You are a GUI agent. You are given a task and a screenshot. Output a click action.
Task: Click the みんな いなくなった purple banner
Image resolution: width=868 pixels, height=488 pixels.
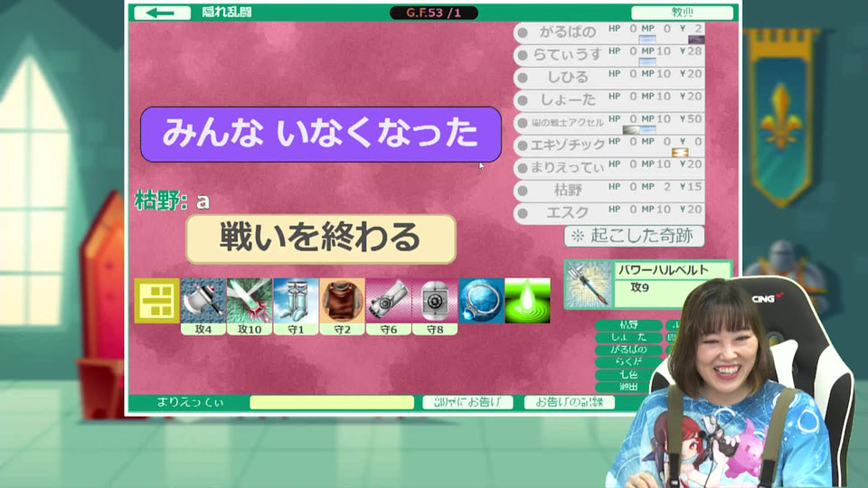click(x=321, y=135)
